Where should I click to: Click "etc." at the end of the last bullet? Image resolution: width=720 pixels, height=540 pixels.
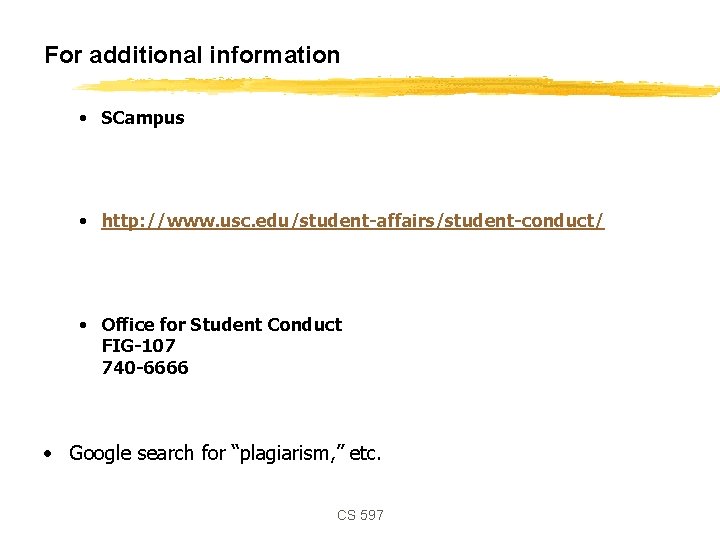pos(365,454)
